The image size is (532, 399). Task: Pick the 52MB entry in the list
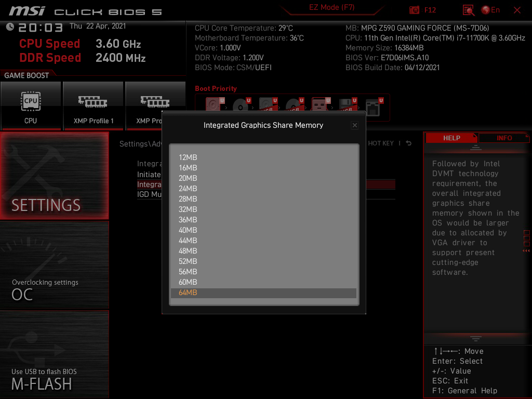point(263,261)
